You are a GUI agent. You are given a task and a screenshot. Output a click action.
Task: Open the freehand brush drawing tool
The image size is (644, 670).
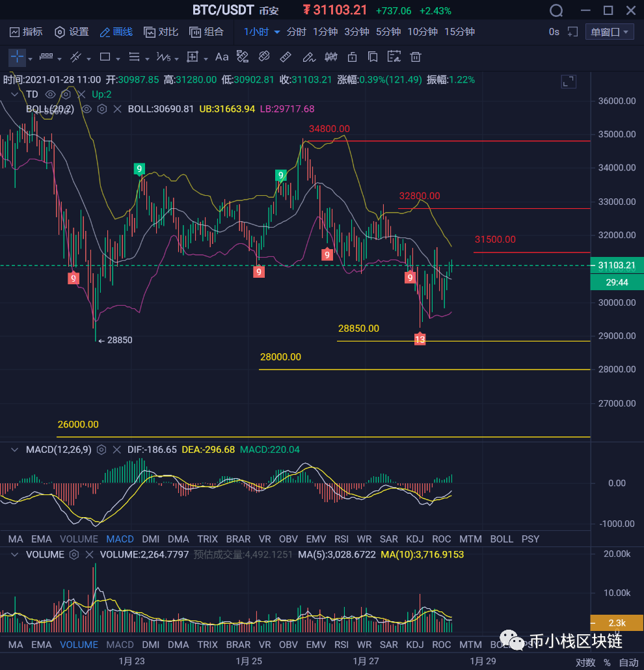[x=309, y=57]
